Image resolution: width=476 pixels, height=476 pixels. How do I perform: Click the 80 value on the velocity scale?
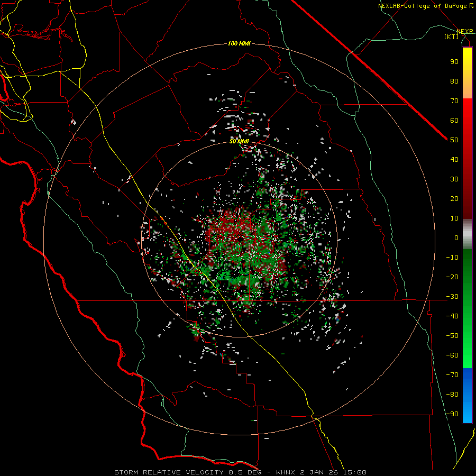(454, 81)
